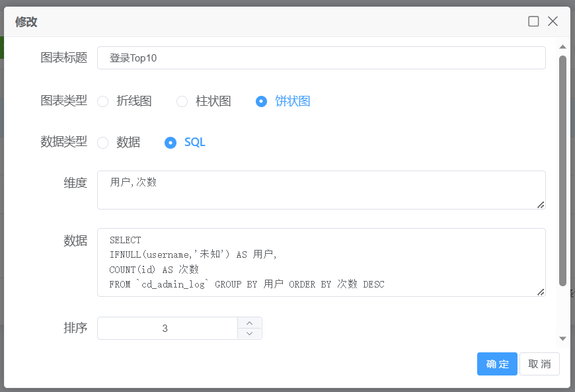This screenshot has width=575, height=392.
Task: Click the 图表标题 input containing 登录Top10
Action: point(321,58)
